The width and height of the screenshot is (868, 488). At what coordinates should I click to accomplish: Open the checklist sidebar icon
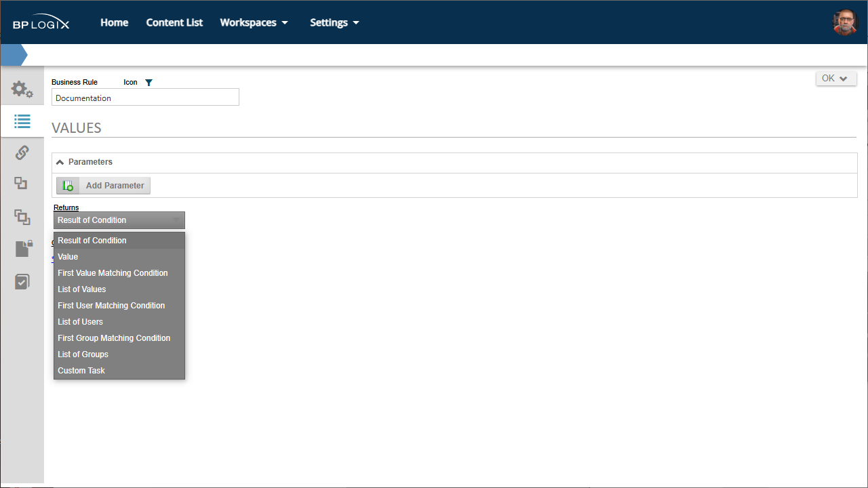(x=22, y=281)
